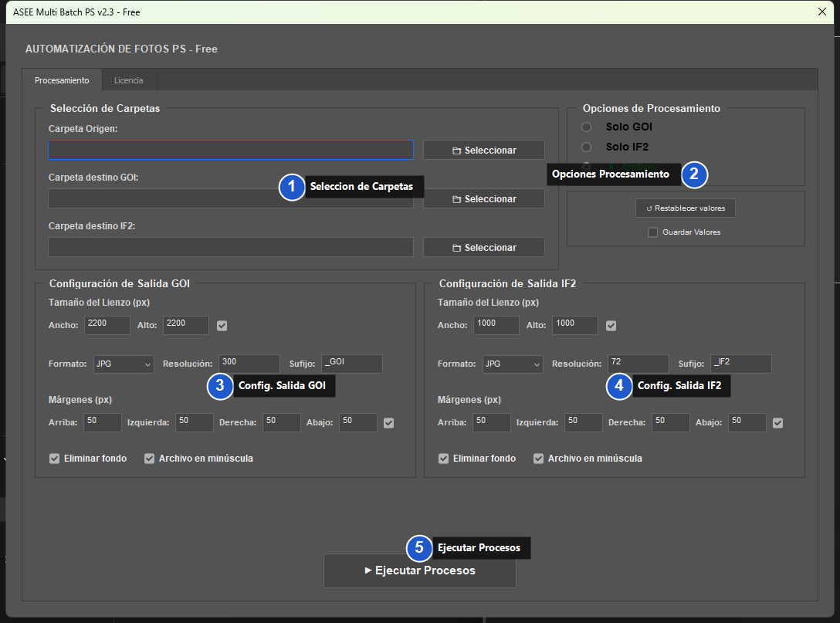Click Restablecer valores button

pyautogui.click(x=685, y=208)
